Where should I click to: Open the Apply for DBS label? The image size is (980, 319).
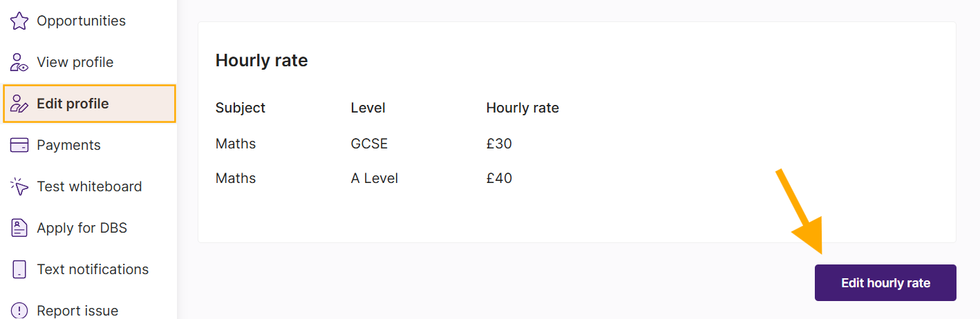pyautogui.click(x=82, y=228)
